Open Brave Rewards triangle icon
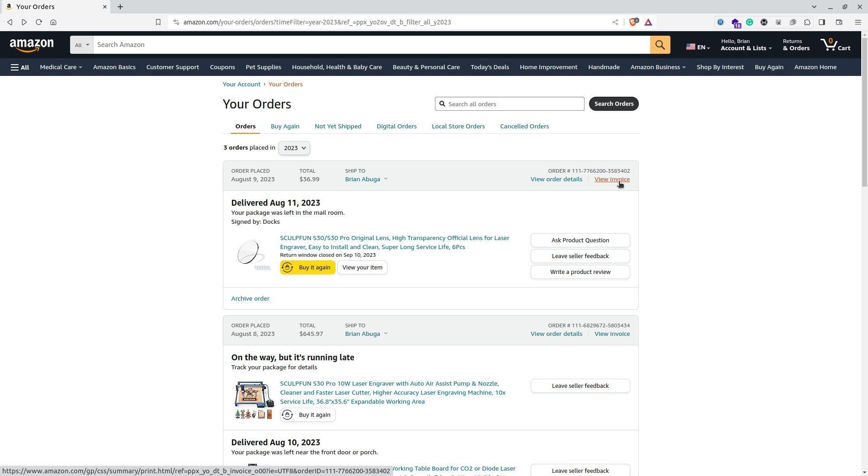This screenshot has height=476, width=868. pyautogui.click(x=648, y=22)
